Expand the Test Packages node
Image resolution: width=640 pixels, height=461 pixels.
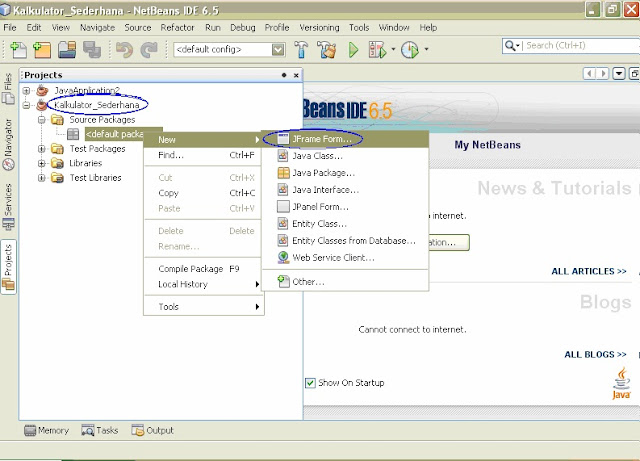click(x=41, y=149)
